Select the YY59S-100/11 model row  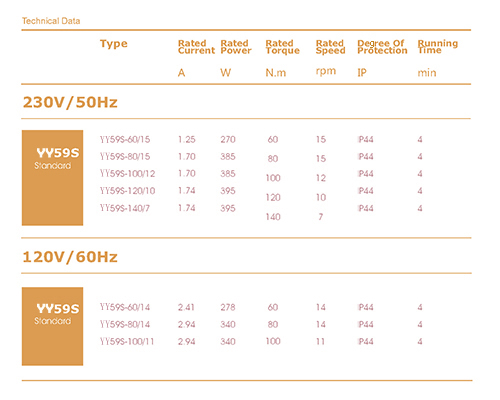[260, 341]
